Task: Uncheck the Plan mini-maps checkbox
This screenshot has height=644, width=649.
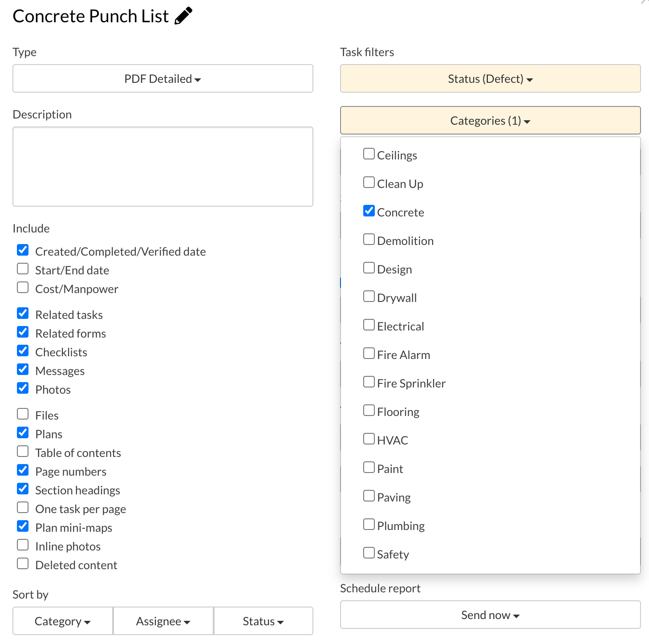Action: click(23, 526)
